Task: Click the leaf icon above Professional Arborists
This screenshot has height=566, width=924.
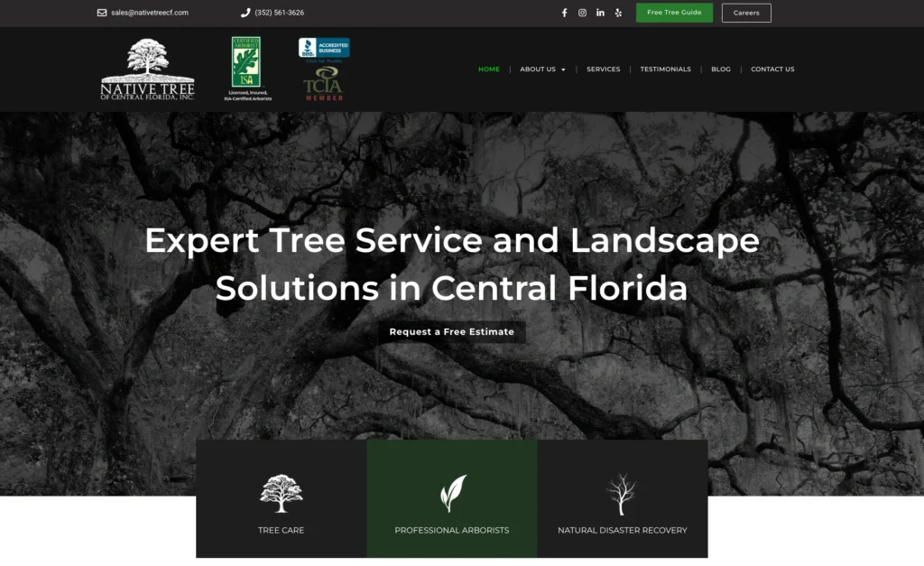Action: pos(453,494)
